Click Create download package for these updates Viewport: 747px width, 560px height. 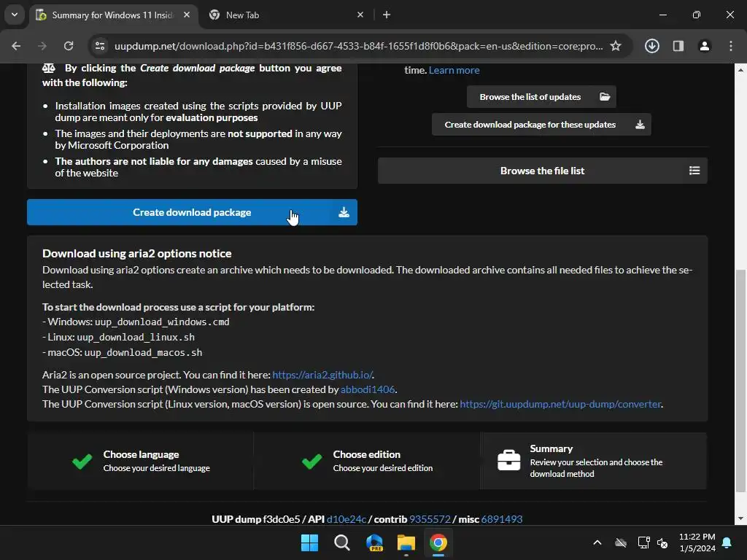(x=541, y=125)
